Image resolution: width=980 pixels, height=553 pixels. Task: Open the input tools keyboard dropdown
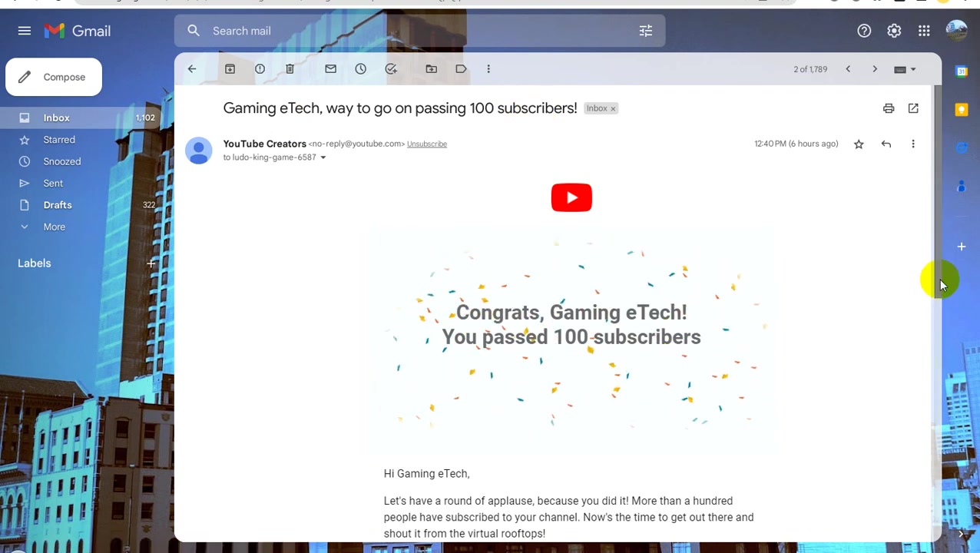point(905,69)
